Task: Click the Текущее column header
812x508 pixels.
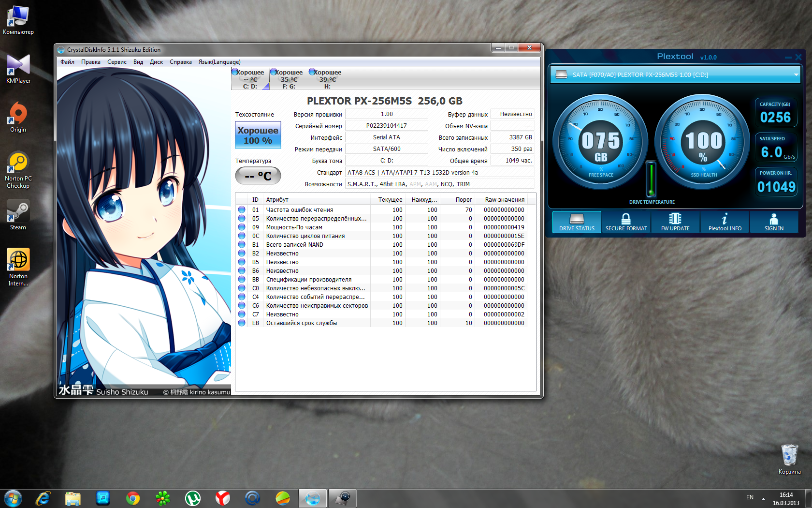Action: [388, 199]
